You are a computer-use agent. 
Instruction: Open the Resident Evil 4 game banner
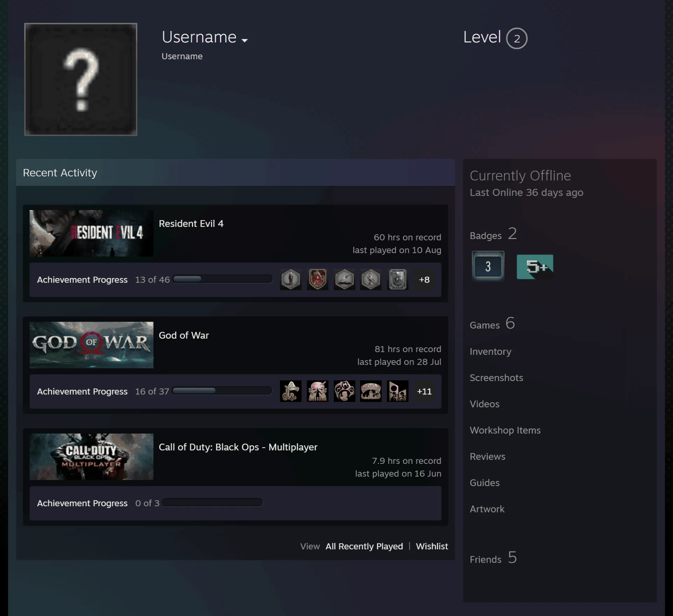(91, 233)
